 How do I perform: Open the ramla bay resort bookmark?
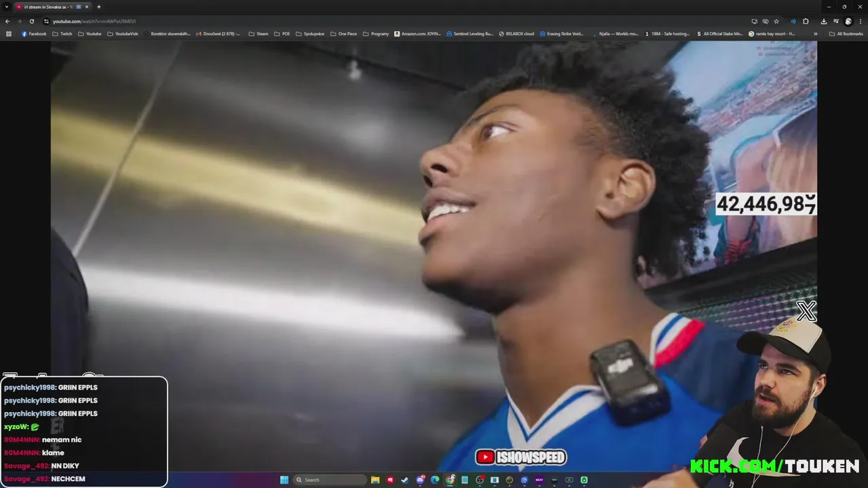(x=772, y=34)
